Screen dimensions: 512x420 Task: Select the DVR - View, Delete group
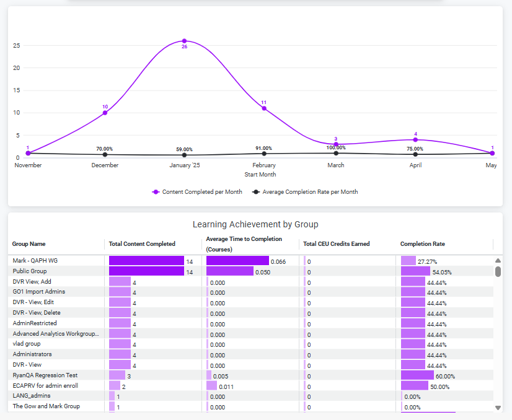pos(37,313)
